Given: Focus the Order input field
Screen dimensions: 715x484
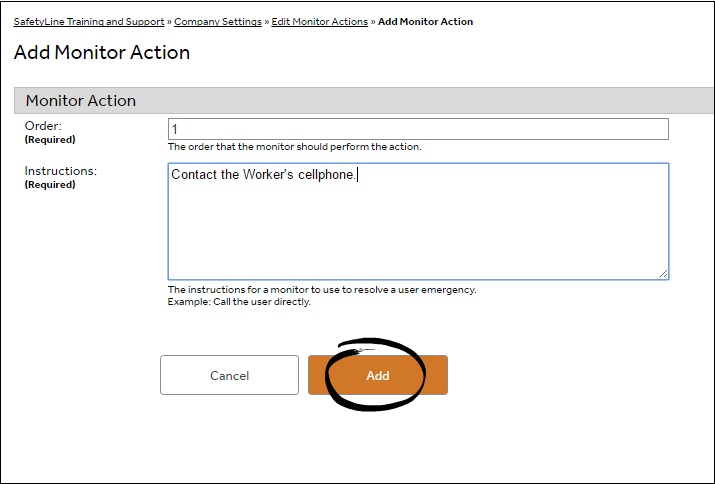Looking at the screenshot, I should point(417,129).
